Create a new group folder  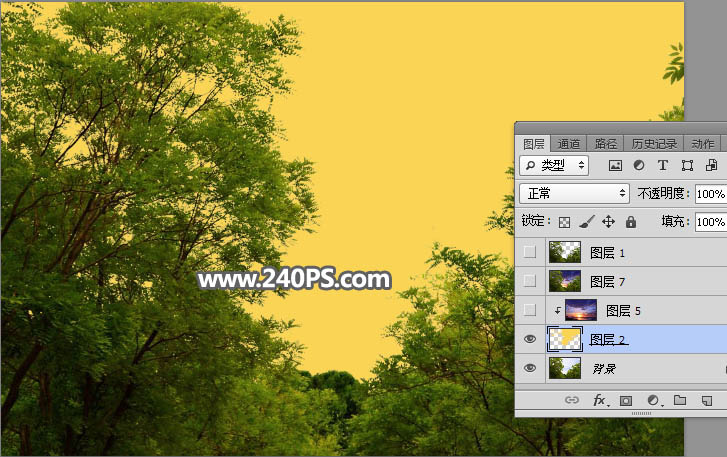tap(680, 400)
